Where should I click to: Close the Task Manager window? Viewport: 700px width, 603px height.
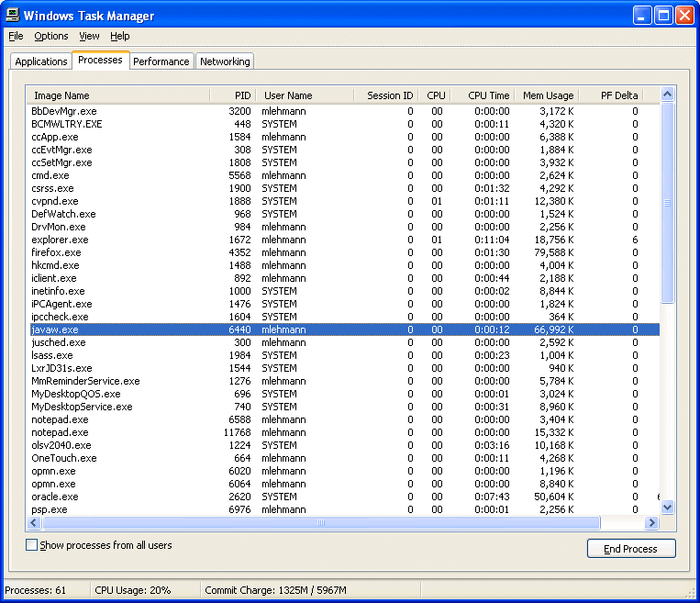point(684,16)
